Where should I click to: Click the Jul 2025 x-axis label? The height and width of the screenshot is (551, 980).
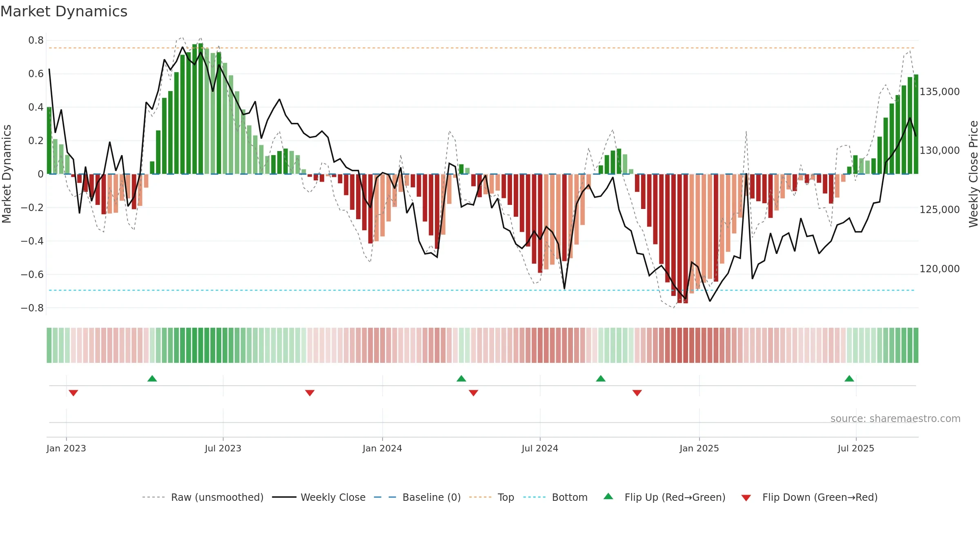(x=856, y=448)
